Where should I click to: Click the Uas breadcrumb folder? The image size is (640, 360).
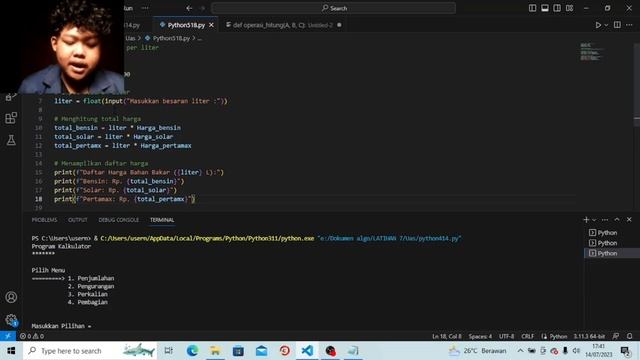[x=131, y=38]
